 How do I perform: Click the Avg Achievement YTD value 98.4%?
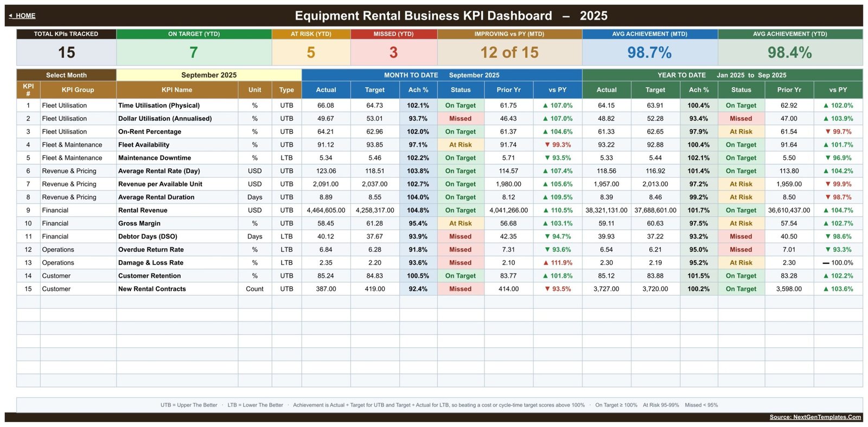(790, 53)
